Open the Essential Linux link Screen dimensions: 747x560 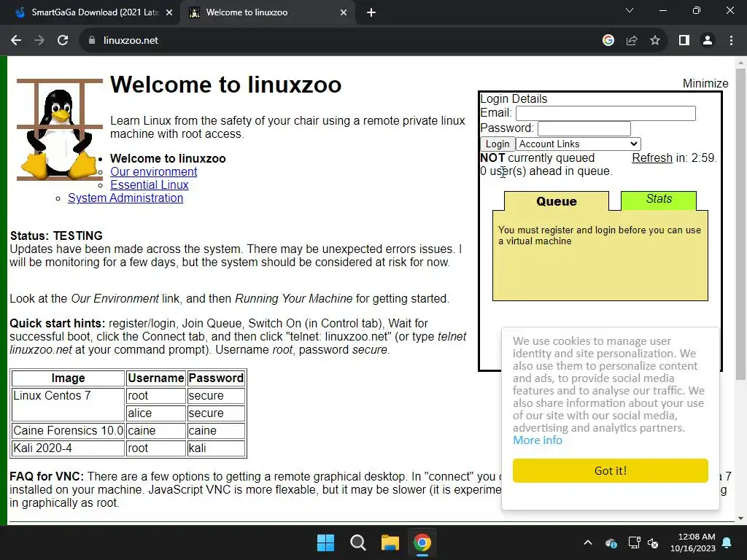point(149,184)
